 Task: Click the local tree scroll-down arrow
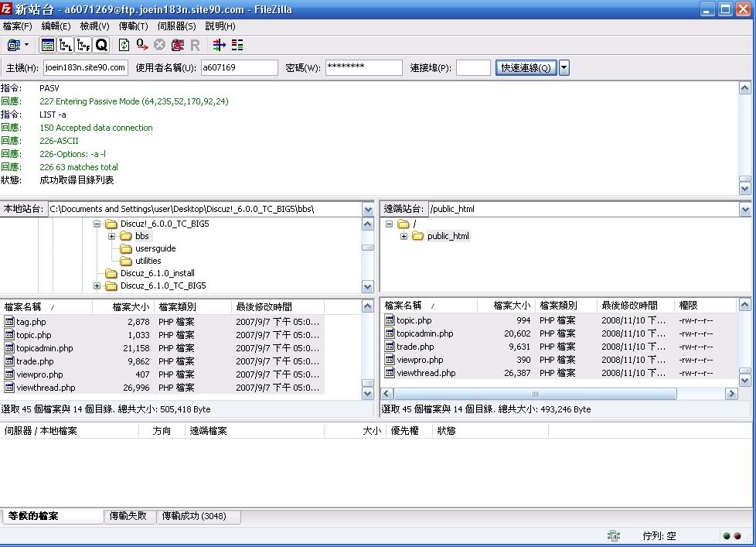point(368,286)
